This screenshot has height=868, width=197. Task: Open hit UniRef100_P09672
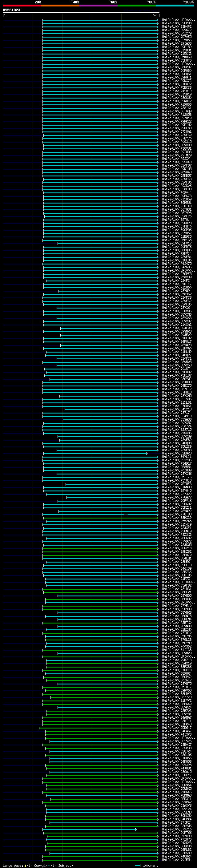point(177,30)
